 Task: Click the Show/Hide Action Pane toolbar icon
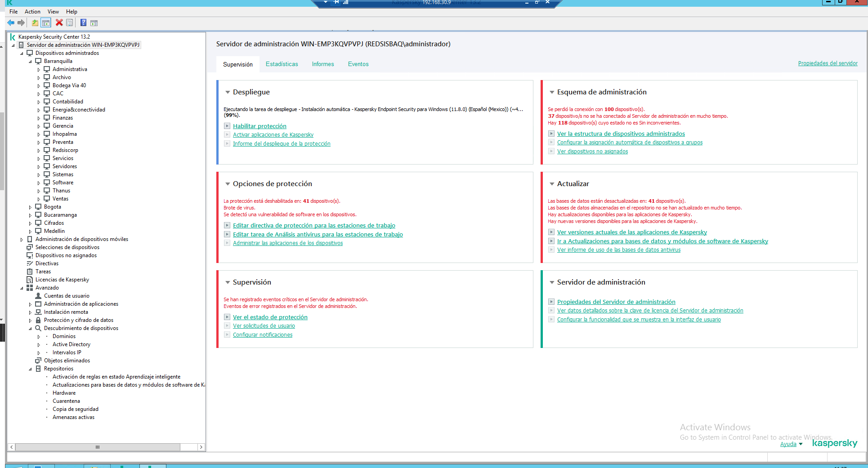click(94, 23)
